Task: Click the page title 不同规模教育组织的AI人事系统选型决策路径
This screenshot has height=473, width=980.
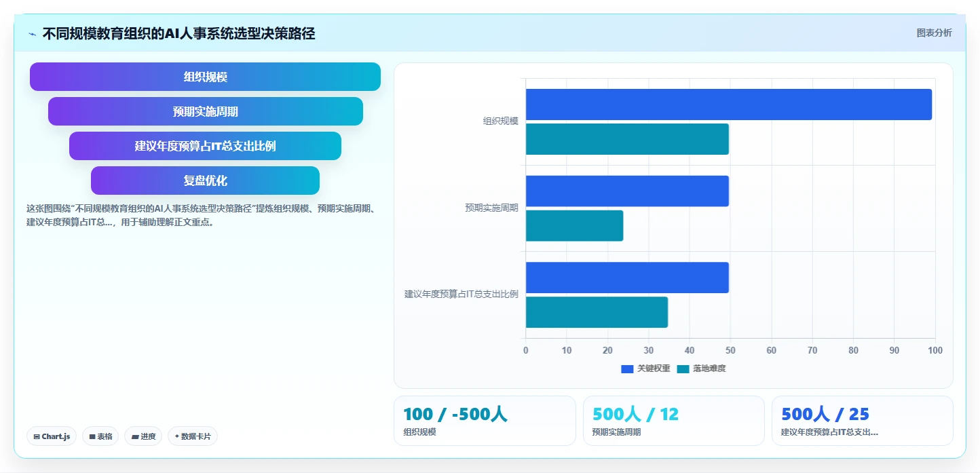Action: click(x=178, y=33)
